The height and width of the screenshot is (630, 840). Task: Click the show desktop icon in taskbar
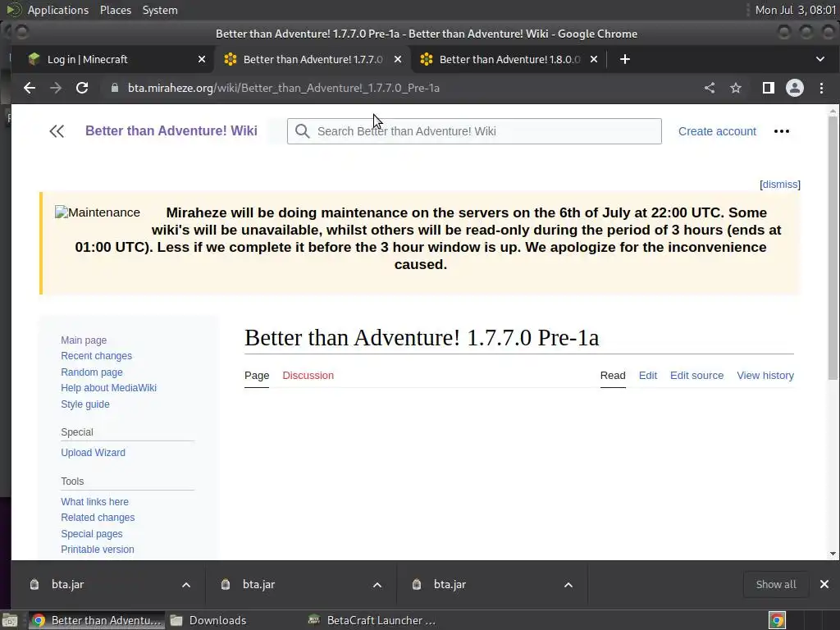point(10,620)
